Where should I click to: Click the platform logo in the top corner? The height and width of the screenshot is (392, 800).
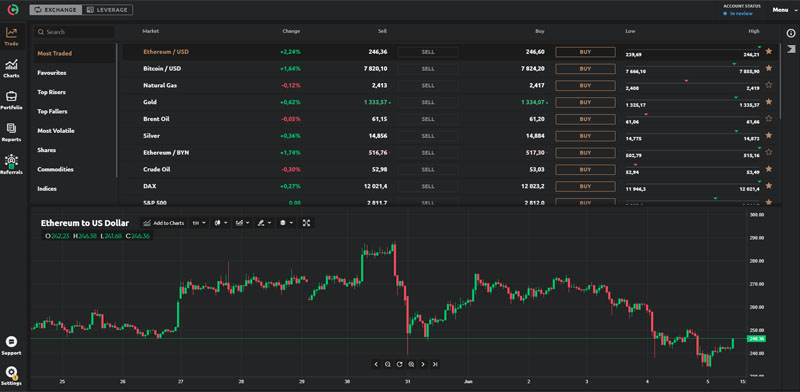click(x=13, y=9)
